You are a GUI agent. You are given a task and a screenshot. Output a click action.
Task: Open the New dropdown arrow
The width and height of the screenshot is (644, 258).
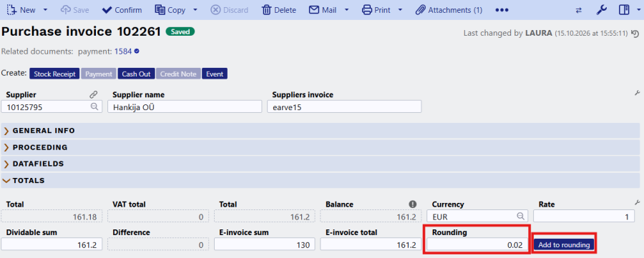tap(45, 10)
